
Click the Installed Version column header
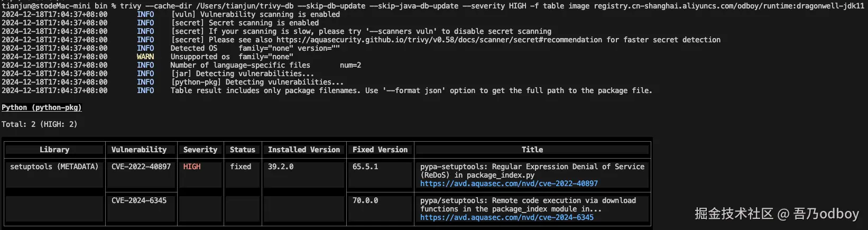coord(303,150)
